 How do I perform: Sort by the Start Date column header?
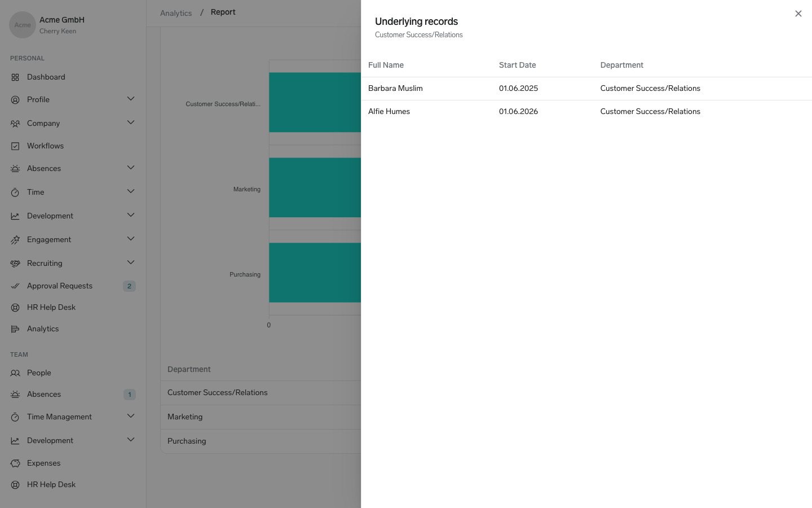tap(517, 65)
